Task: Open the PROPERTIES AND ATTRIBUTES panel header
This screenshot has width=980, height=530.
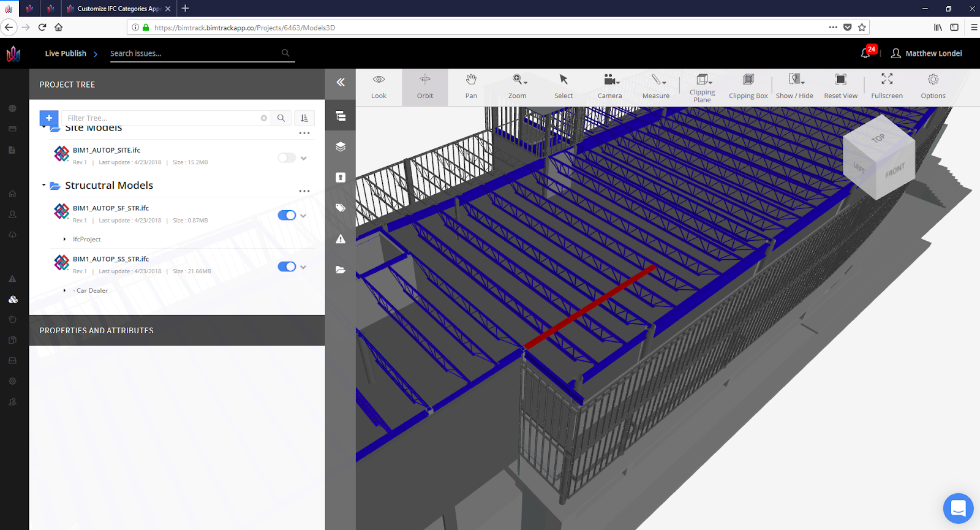Action: (x=177, y=330)
